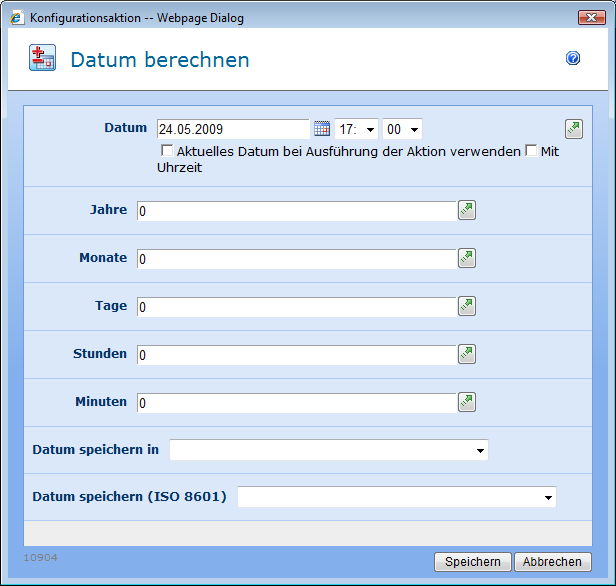Click the Speichern button

click(473, 562)
